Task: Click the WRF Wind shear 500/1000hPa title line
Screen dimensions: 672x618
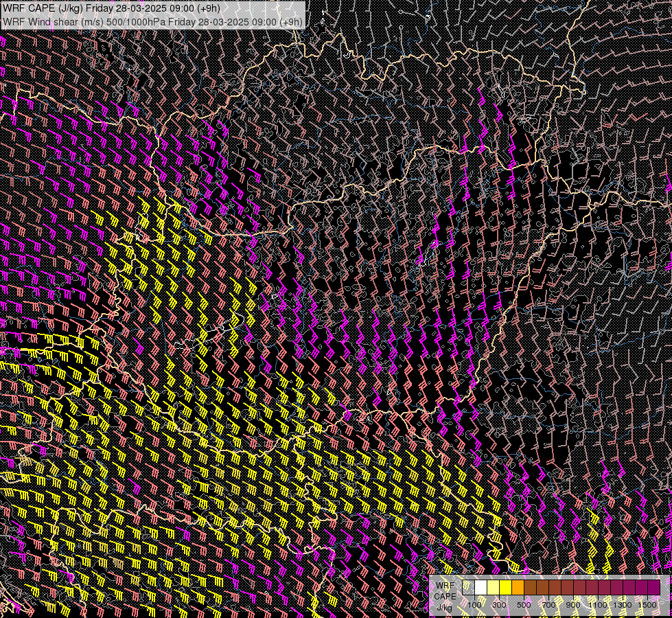Action: click(x=152, y=21)
